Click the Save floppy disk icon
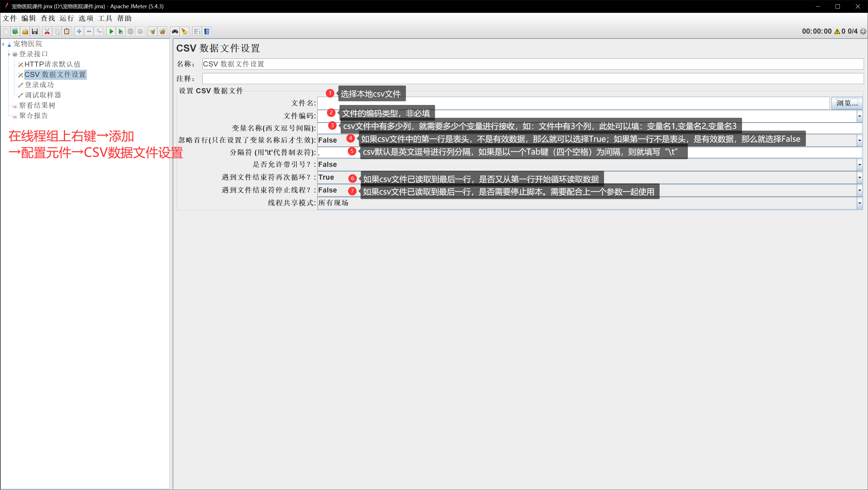Screen dimensions: 868x490 [x=35, y=31]
